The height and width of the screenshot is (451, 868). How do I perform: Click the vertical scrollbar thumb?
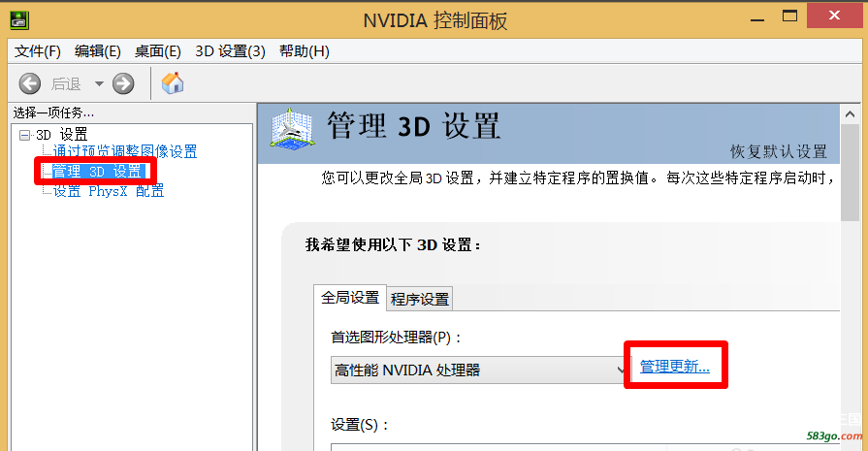[850, 173]
